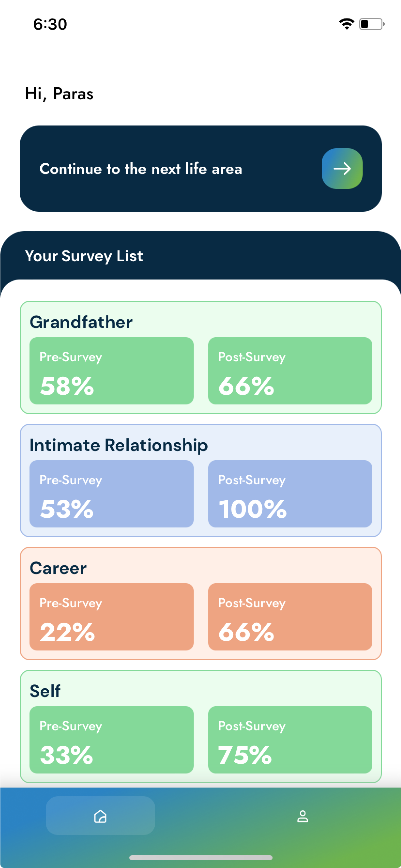
Task: Select Intimate Relationship Pre-Survey 53% tile
Action: tap(112, 494)
